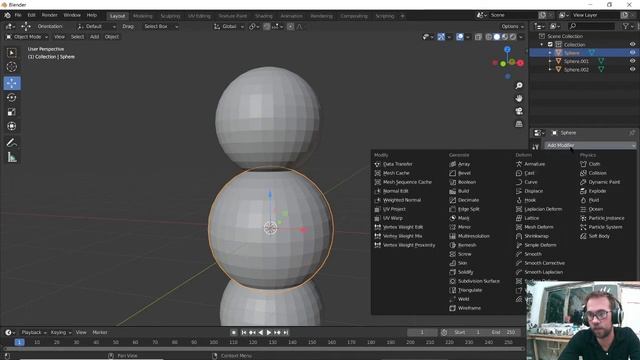Switch perspective/orthographic grid icon
Viewport: 640px width, 360px height.
point(519,124)
